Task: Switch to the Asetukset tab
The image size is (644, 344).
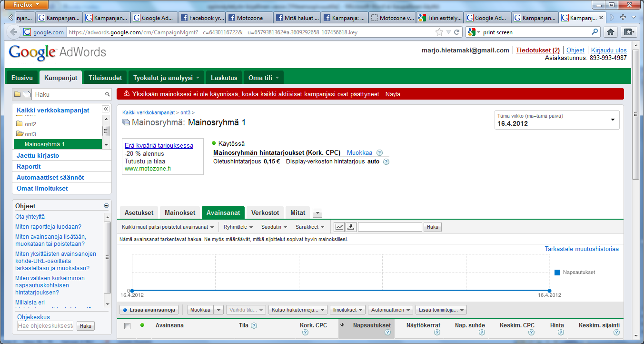Action: [x=139, y=213]
